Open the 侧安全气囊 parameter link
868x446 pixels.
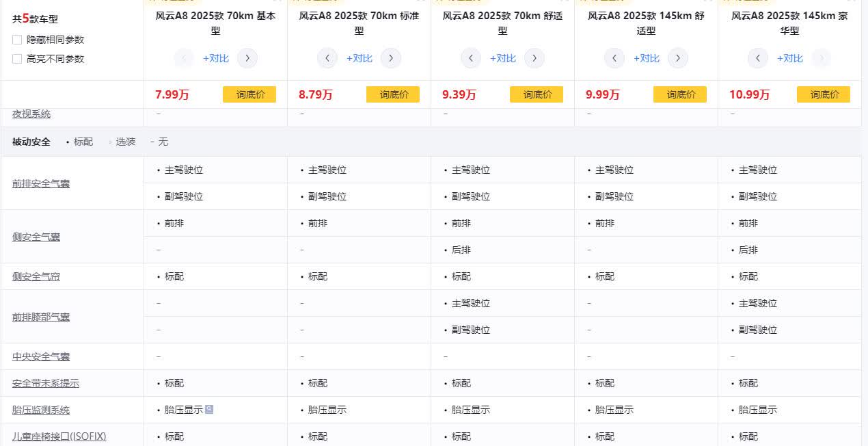pos(36,237)
